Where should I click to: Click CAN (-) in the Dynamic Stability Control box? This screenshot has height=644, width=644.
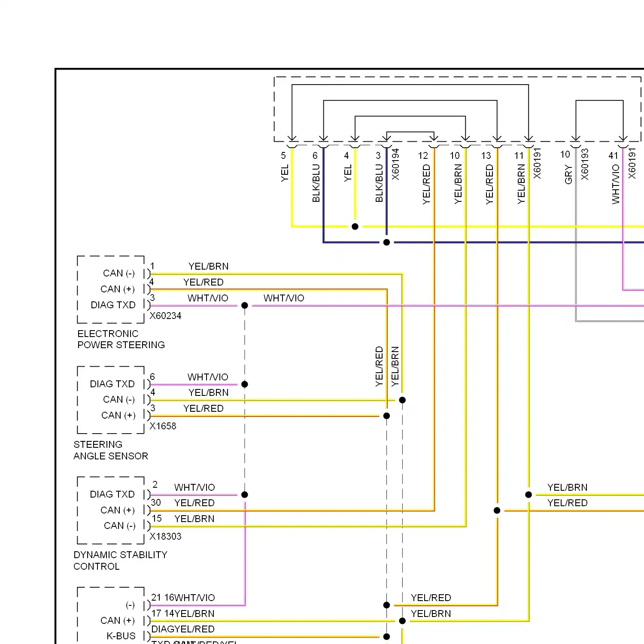[x=120, y=526]
